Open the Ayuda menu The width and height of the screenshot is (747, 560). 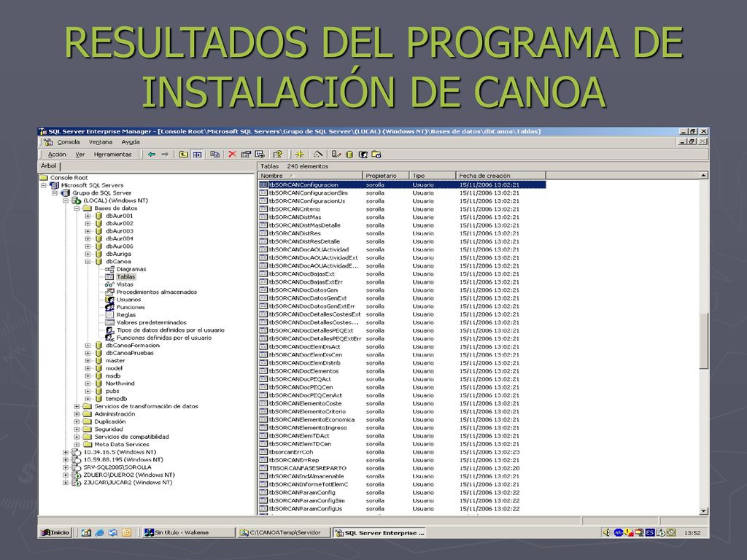[x=131, y=142]
